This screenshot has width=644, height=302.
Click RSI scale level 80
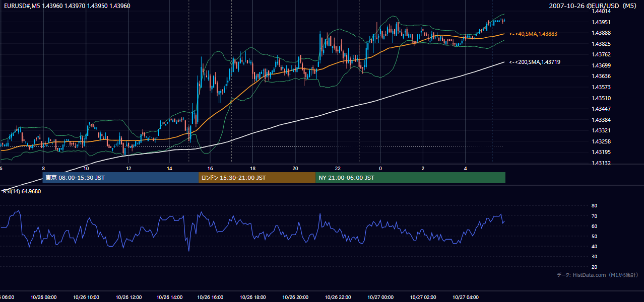[x=594, y=206]
